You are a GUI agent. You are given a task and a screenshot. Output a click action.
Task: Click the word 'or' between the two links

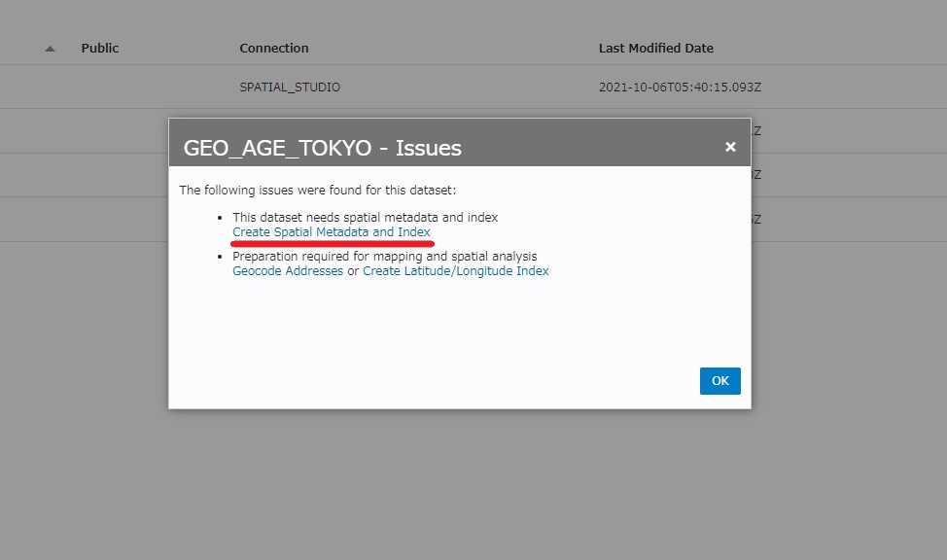click(352, 270)
